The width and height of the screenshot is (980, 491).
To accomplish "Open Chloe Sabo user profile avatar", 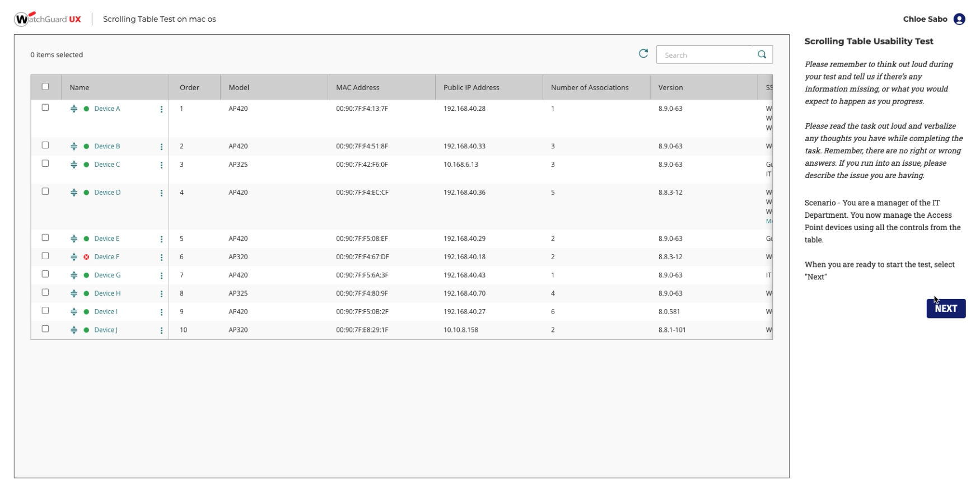I will (959, 19).
